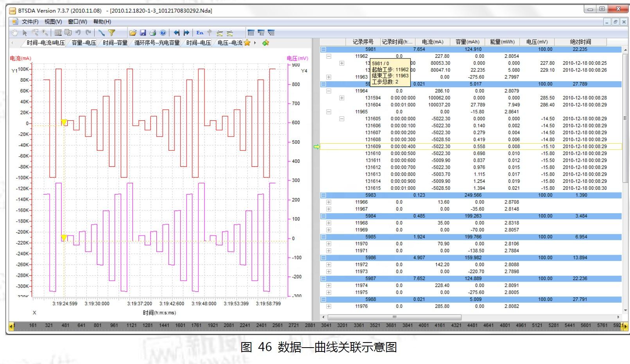Switch to the 容量–电压 tab
The height and width of the screenshot is (364, 630).
coord(84,43)
